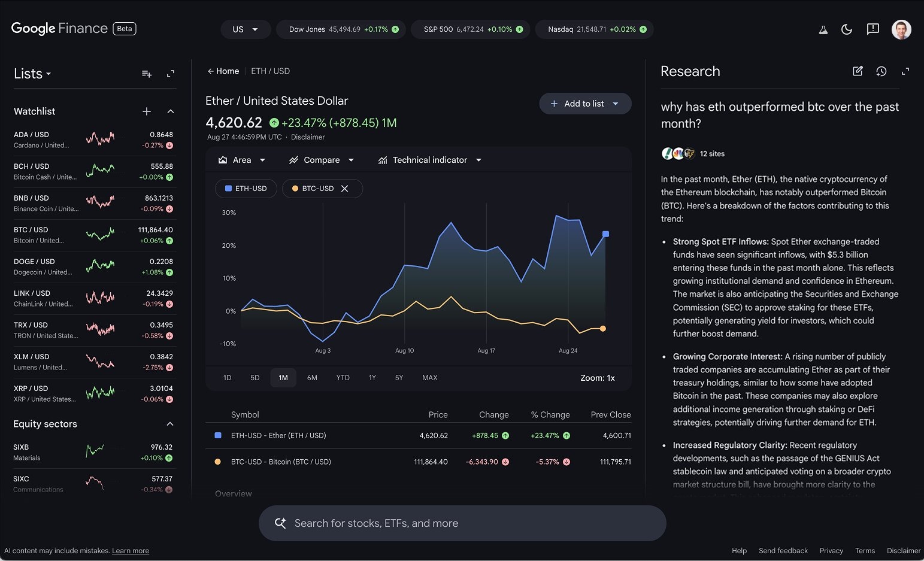
Task: Click the BTC-USD orange endpoint marker on chart
Action: [602, 329]
